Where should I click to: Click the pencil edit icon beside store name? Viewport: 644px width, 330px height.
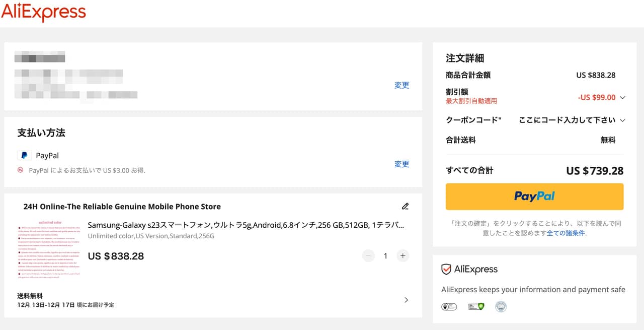point(405,206)
